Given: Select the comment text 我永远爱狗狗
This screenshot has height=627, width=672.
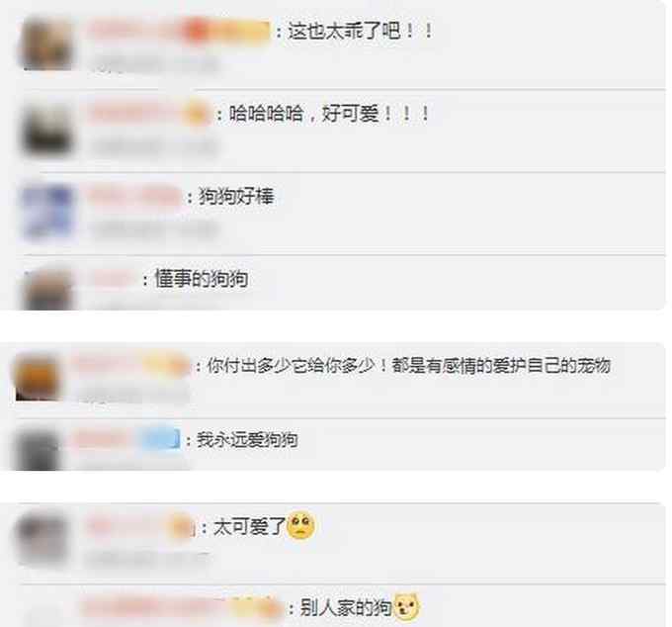Looking at the screenshot, I should 247,439.
